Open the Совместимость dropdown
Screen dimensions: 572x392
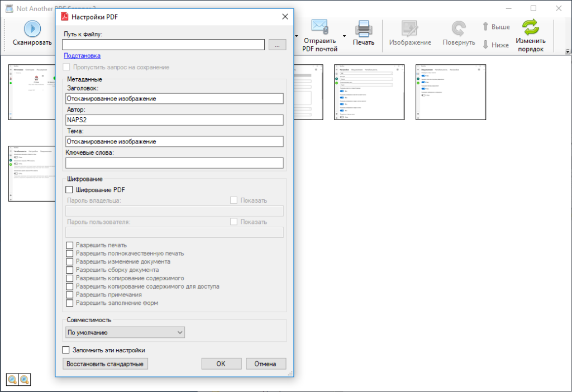[126, 333]
